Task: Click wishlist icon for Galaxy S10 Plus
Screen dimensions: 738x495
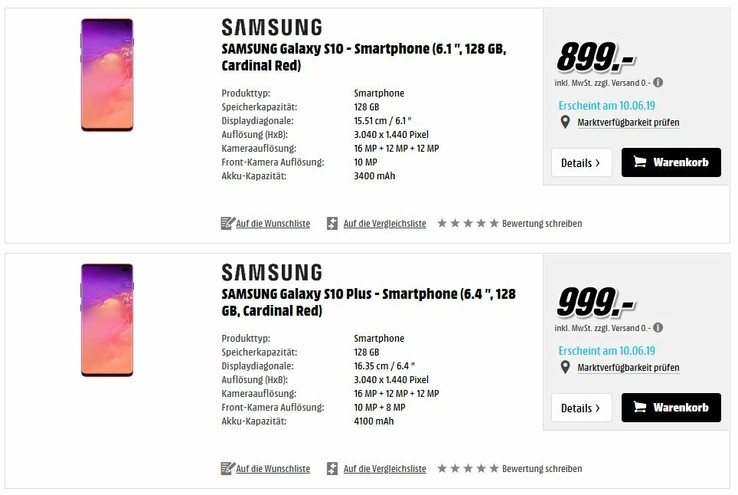Action: 227,468
